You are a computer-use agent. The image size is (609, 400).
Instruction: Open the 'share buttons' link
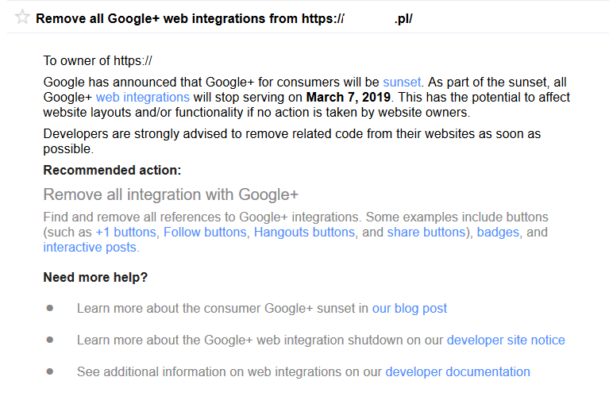pos(427,232)
